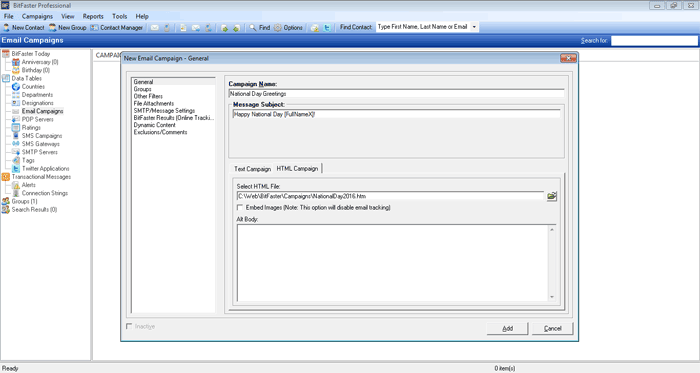Viewport: 700px width, 373px height.
Task: Open the Campaigns menu
Action: pos(37,17)
